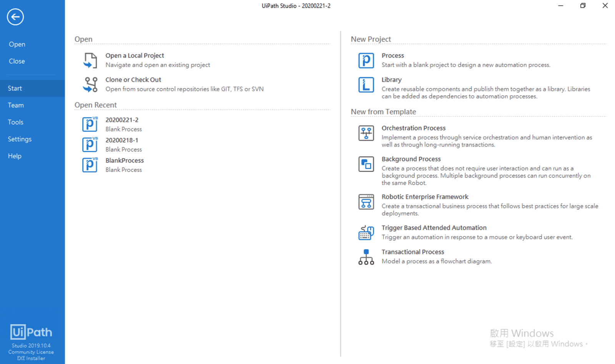Click the Transactional Process flowchart icon
The width and height of the screenshot is (615, 364).
coord(366,257)
